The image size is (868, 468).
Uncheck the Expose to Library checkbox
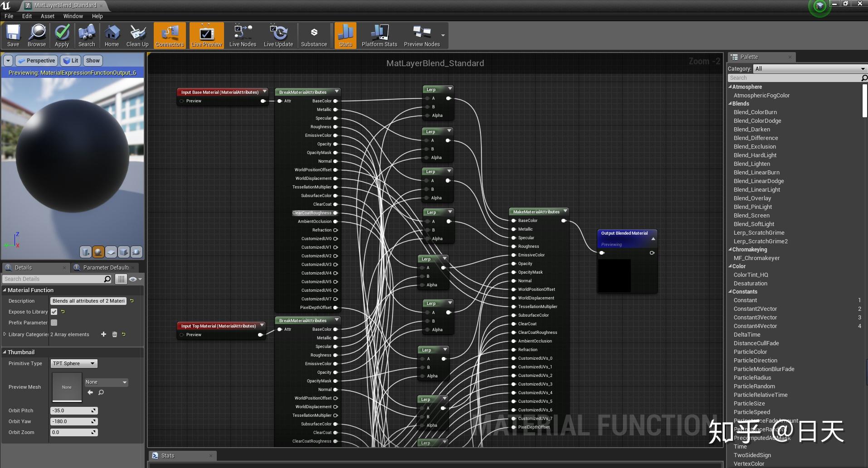54,312
